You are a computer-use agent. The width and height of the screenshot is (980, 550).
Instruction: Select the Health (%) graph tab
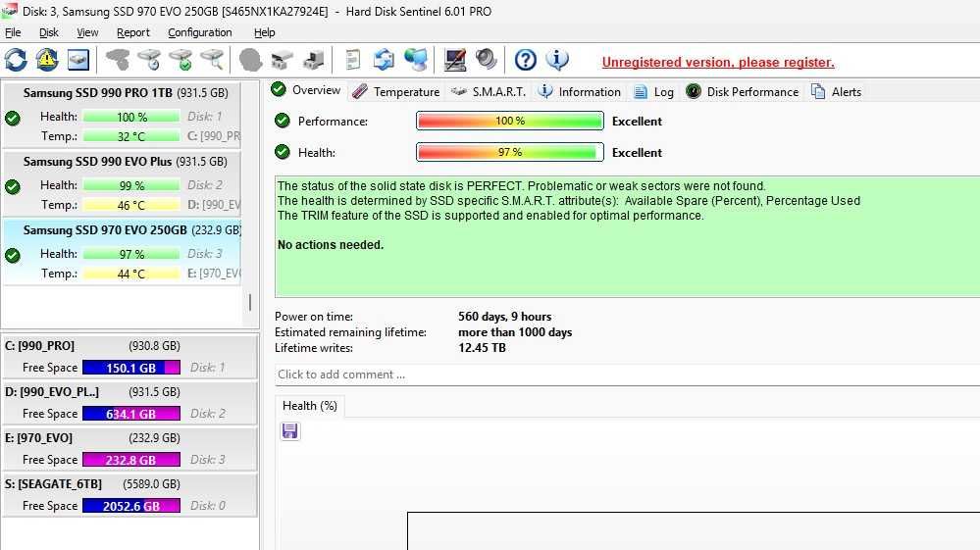click(x=310, y=406)
